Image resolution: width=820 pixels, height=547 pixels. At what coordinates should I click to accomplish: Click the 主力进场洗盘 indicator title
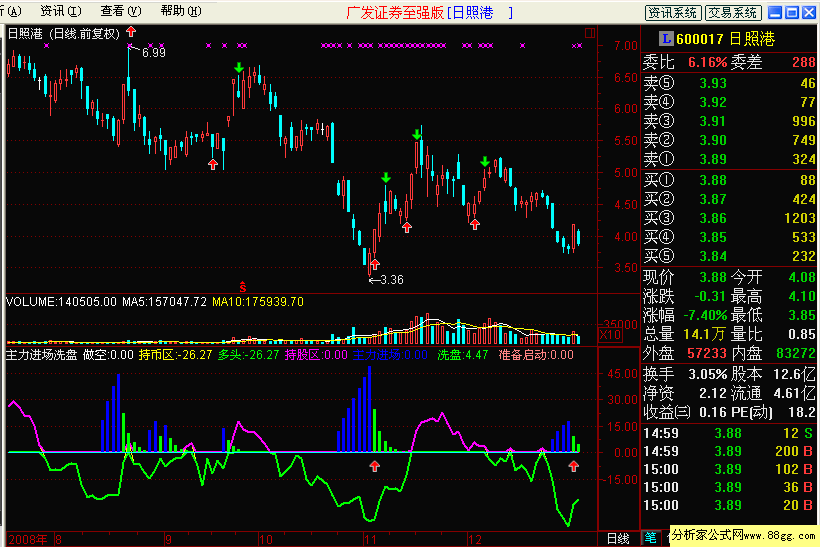41,355
